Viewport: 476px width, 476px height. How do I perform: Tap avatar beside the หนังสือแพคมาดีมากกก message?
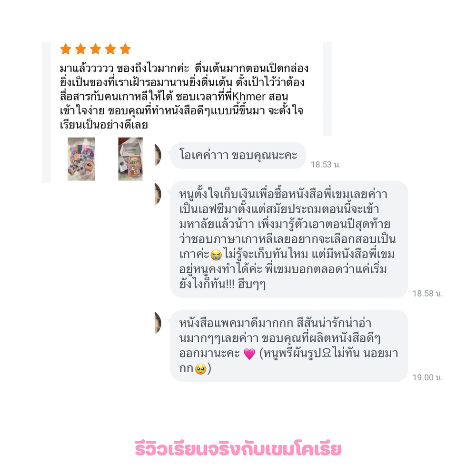pos(158,323)
